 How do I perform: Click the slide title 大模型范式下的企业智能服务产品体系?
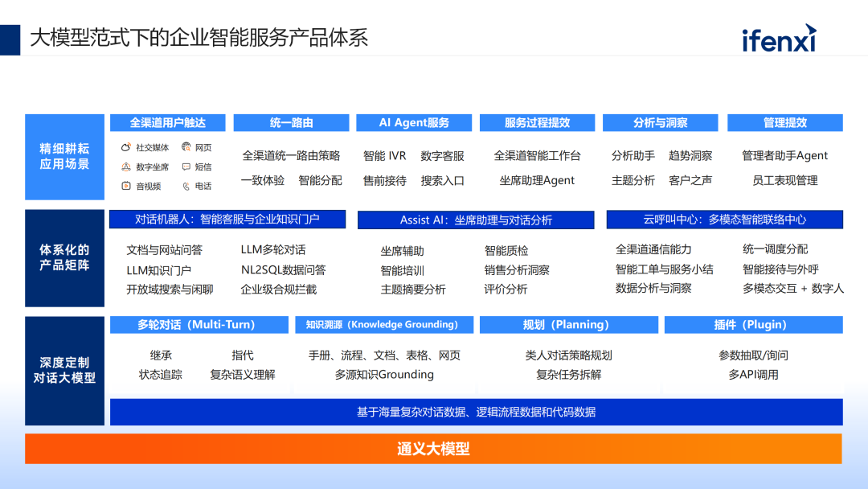pos(199,38)
